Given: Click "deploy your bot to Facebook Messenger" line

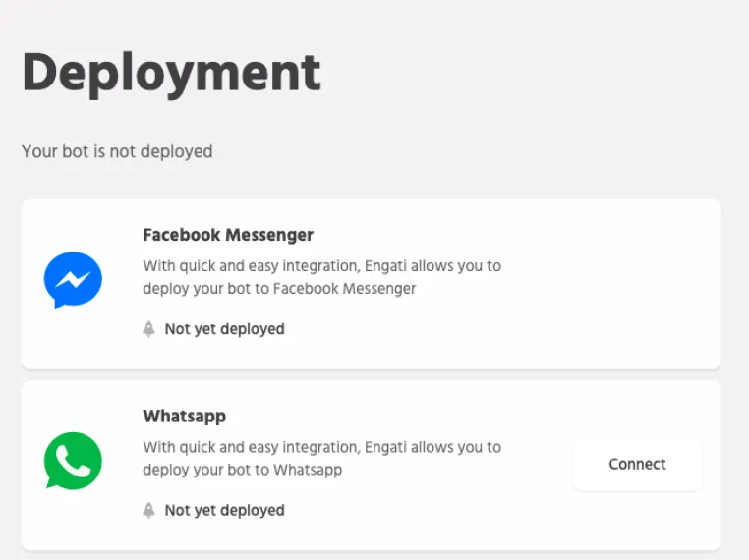Looking at the screenshot, I should 279,289.
